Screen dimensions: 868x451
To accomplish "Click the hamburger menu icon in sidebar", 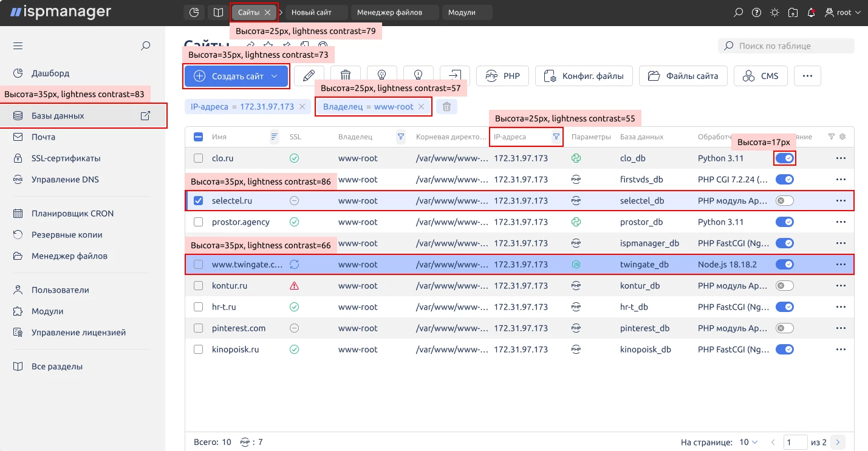I will point(18,46).
